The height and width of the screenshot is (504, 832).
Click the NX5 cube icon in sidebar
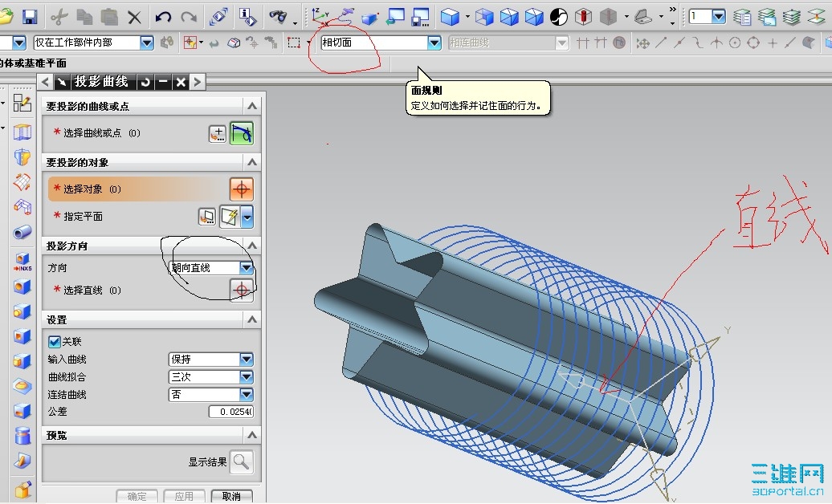[22, 262]
